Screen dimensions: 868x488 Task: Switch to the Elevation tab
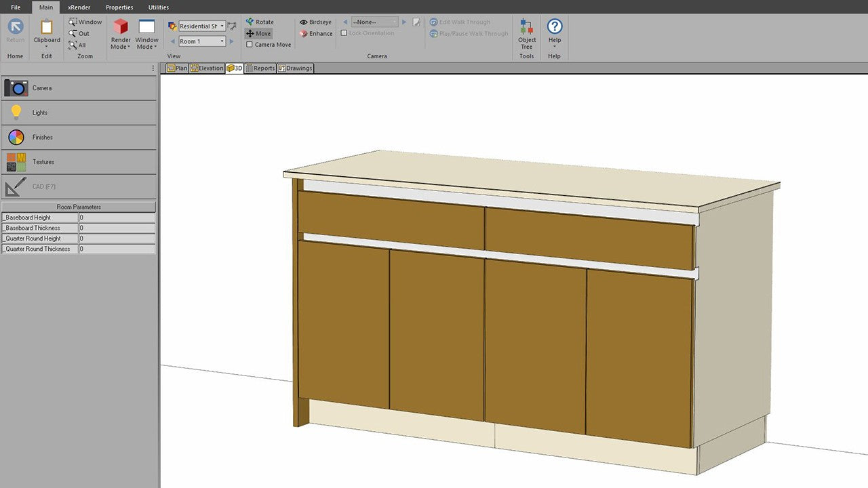[207, 68]
